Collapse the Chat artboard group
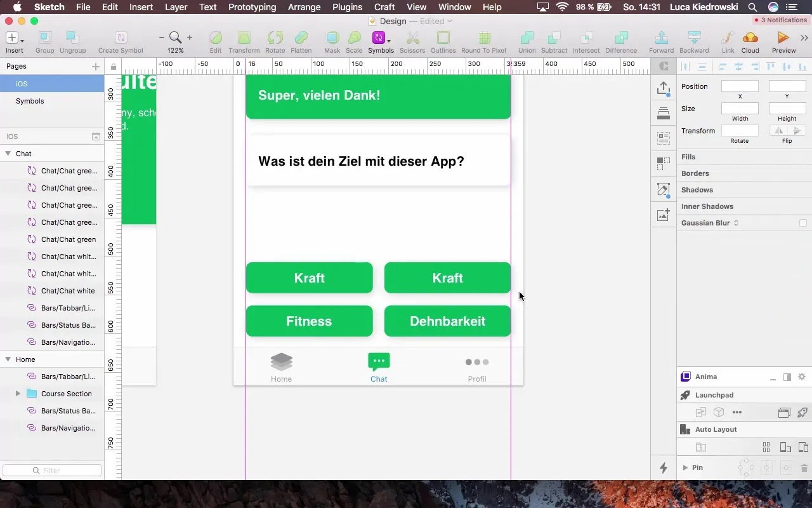The image size is (812, 508). [x=8, y=154]
